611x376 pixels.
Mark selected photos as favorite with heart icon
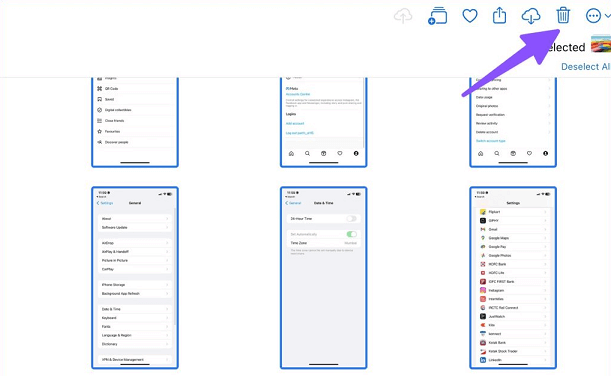470,16
